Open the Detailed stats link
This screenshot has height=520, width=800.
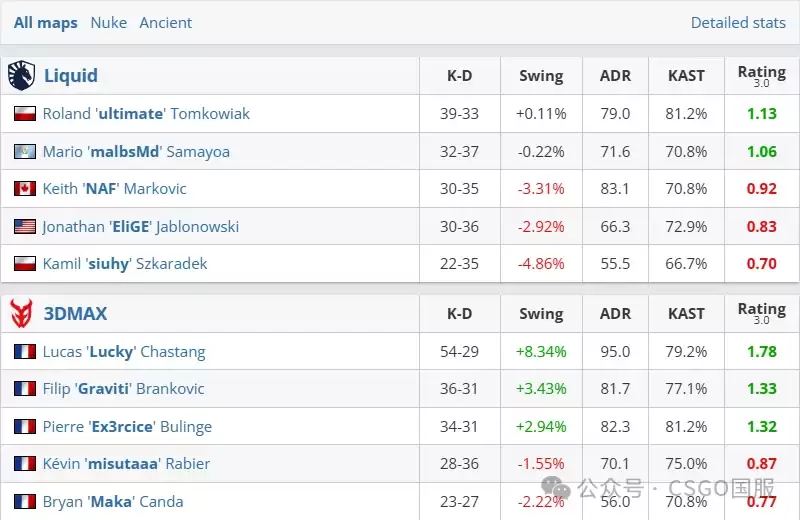[x=738, y=23]
